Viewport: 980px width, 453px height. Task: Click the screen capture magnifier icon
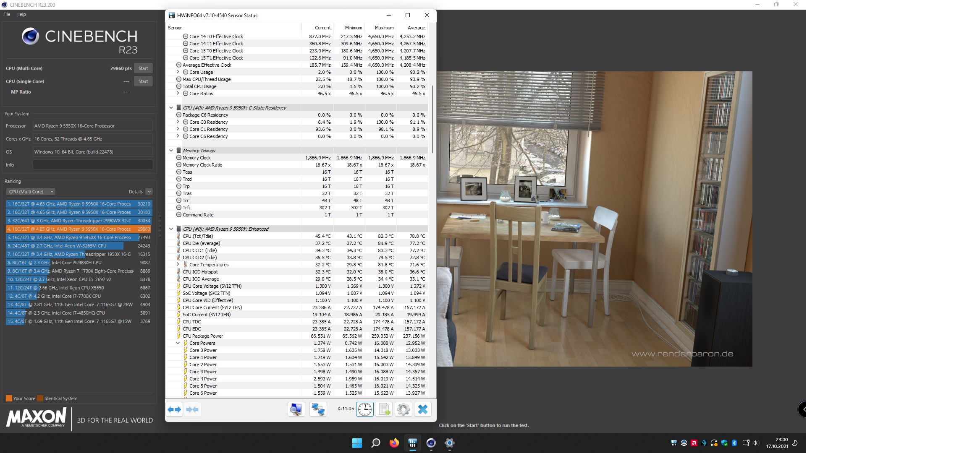click(296, 409)
